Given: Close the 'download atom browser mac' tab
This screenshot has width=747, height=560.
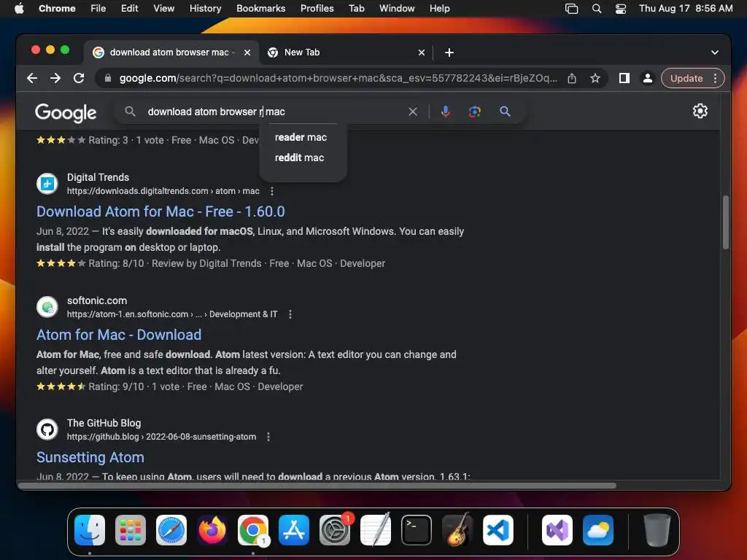Looking at the screenshot, I should (247, 52).
